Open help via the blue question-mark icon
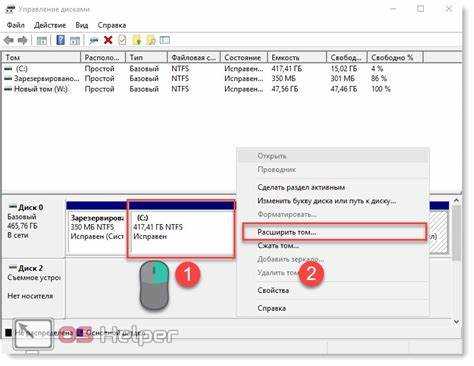 tap(60, 40)
